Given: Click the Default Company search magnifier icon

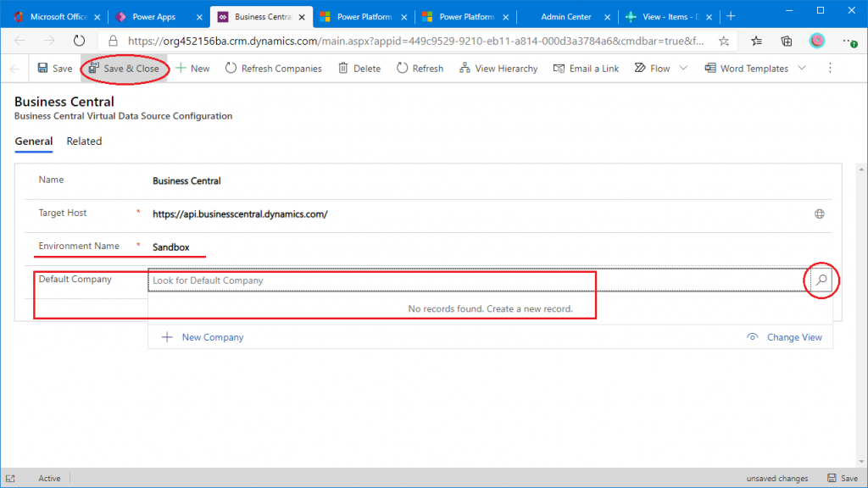Looking at the screenshot, I should point(821,280).
